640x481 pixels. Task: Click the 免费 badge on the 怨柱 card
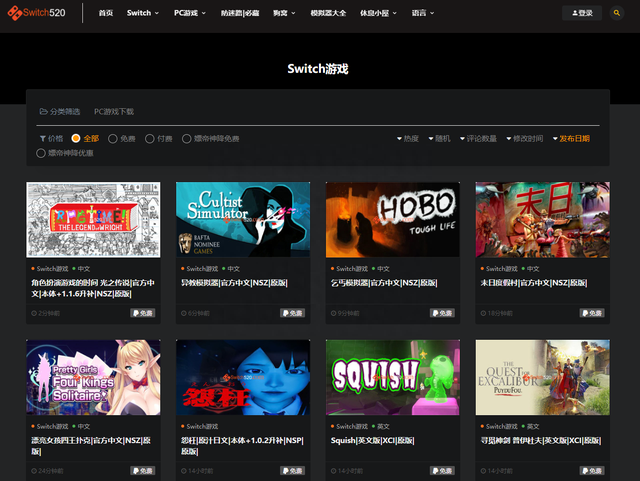pyautogui.click(x=293, y=471)
